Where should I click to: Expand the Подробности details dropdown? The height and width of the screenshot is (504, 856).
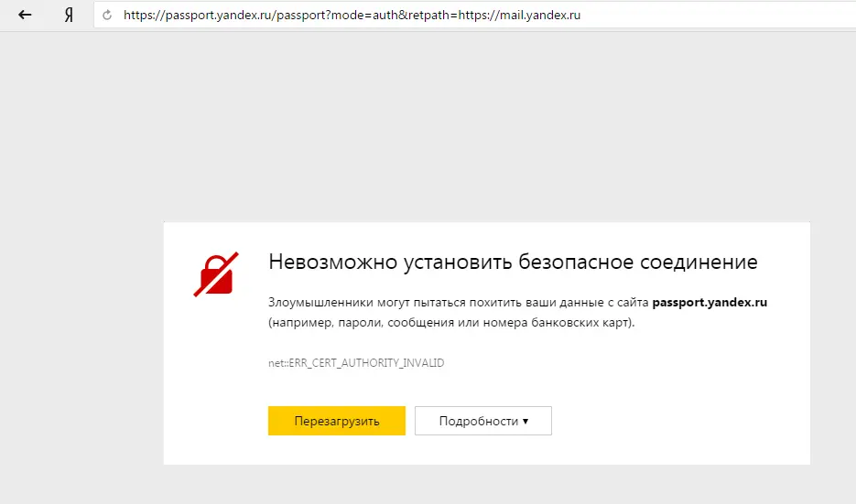tap(483, 421)
